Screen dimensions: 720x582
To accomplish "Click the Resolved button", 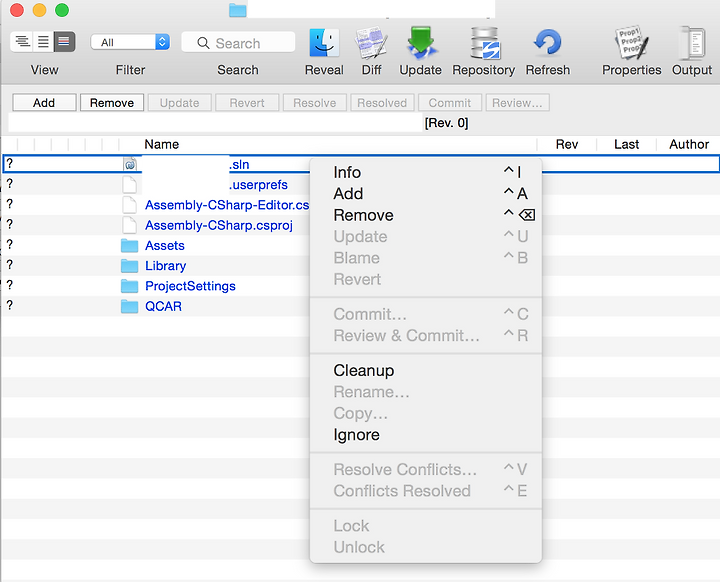I will [x=382, y=102].
